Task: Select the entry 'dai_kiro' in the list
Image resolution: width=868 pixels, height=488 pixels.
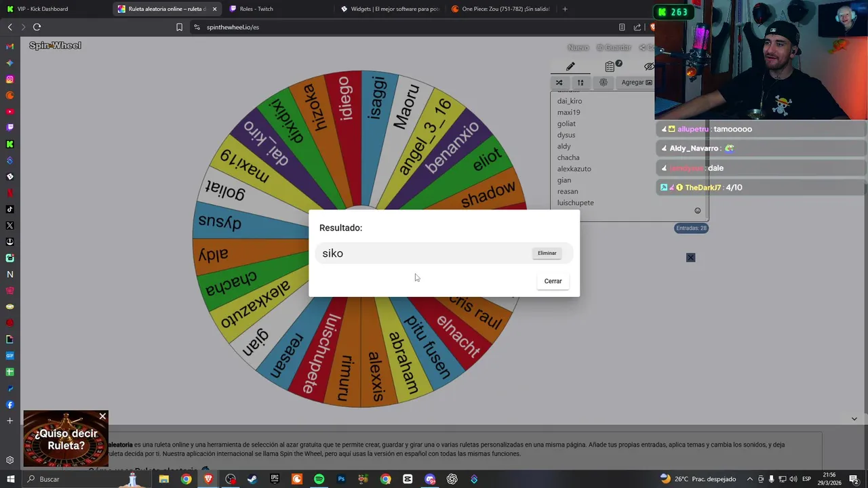Action: [x=570, y=101]
